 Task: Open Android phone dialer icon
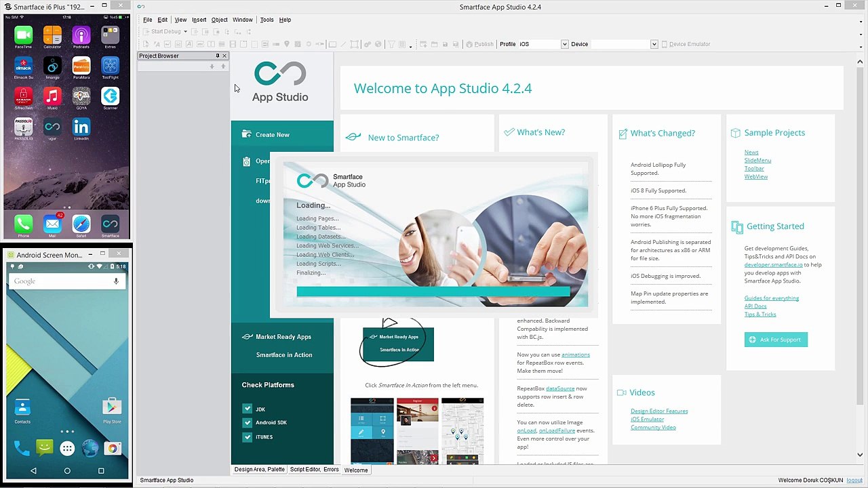22,448
